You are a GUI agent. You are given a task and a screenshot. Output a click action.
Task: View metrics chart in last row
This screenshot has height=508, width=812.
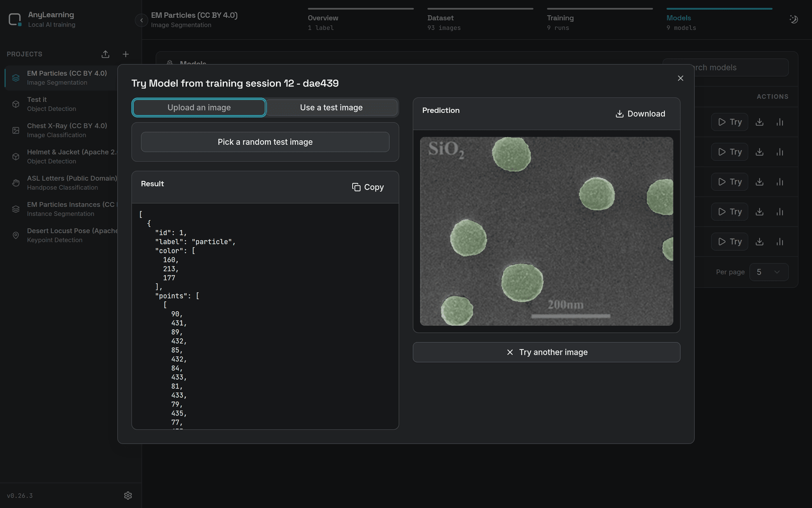(780, 242)
